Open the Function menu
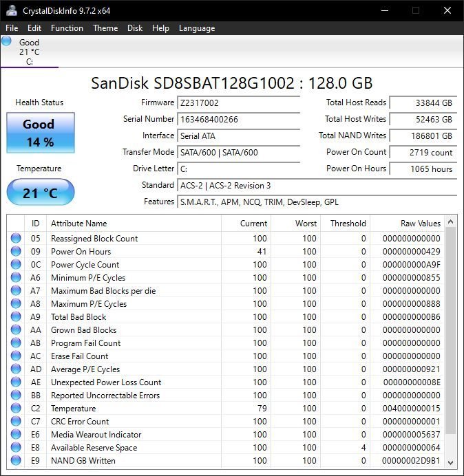 coord(67,28)
